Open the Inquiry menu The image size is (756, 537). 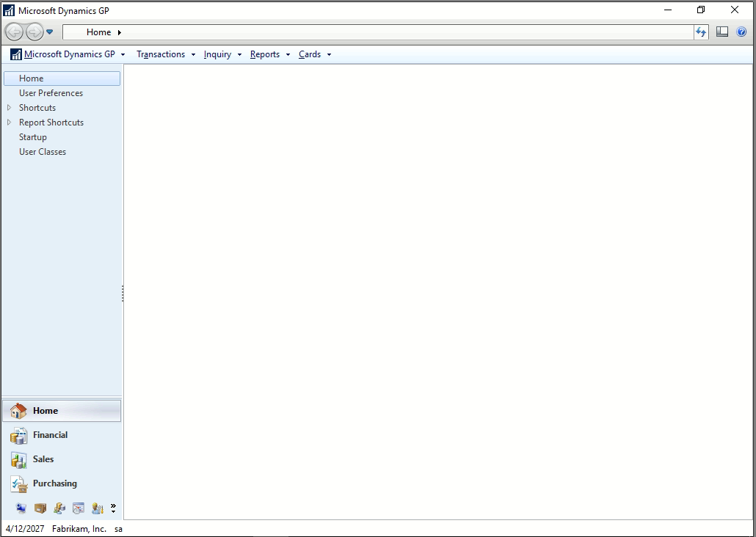pos(217,54)
